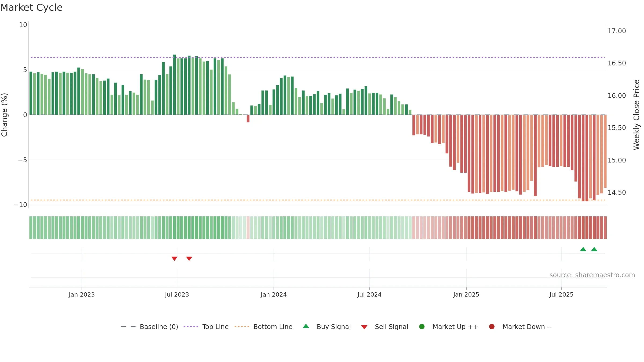Screen dimensions: 644x362
Task: Click the Jul 2024 x-axis label
Action: [x=369, y=295]
